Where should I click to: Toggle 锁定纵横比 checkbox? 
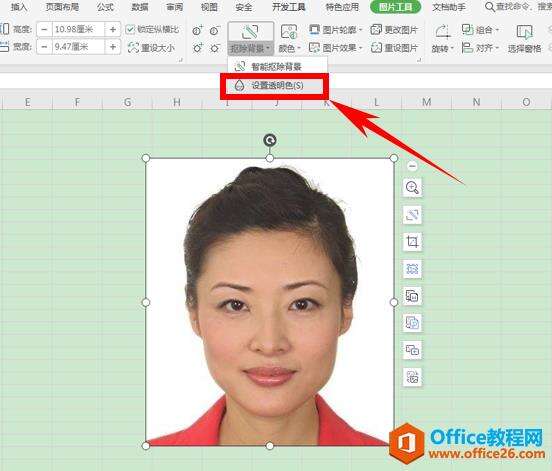153,29
